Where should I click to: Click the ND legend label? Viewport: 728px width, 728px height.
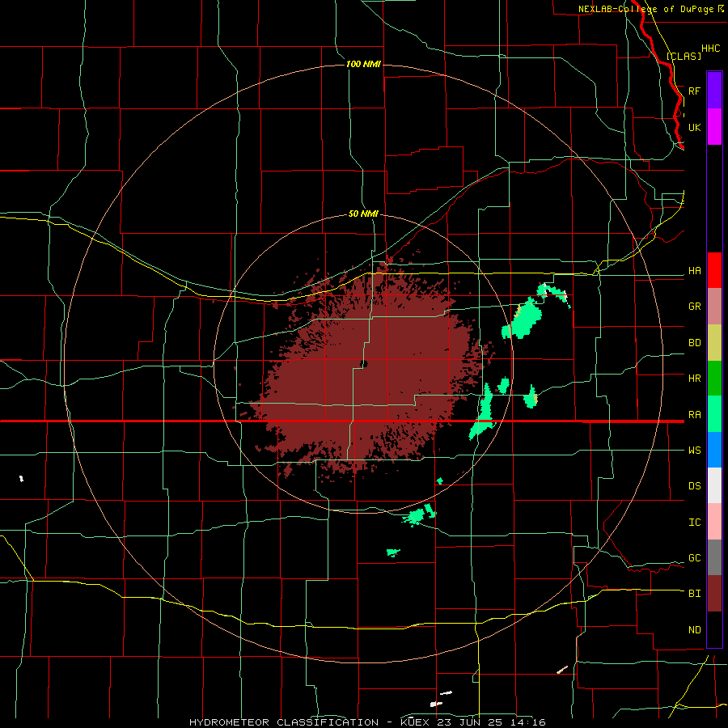(694, 630)
